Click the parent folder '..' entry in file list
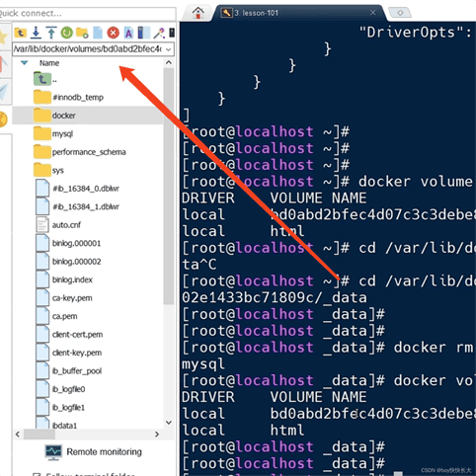476x476 pixels. pos(45,79)
